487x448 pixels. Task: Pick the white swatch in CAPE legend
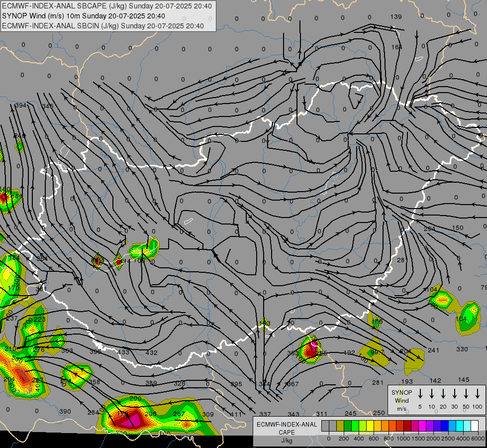click(x=475, y=426)
